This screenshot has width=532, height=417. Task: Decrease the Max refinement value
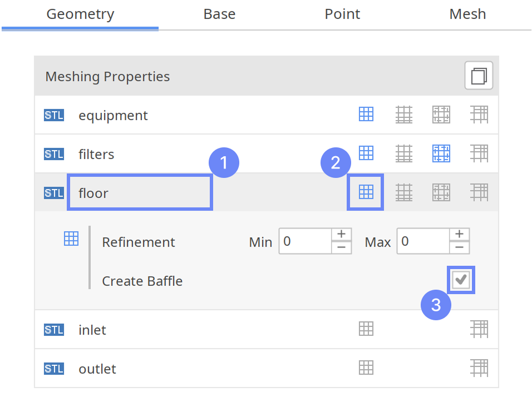pos(459,248)
